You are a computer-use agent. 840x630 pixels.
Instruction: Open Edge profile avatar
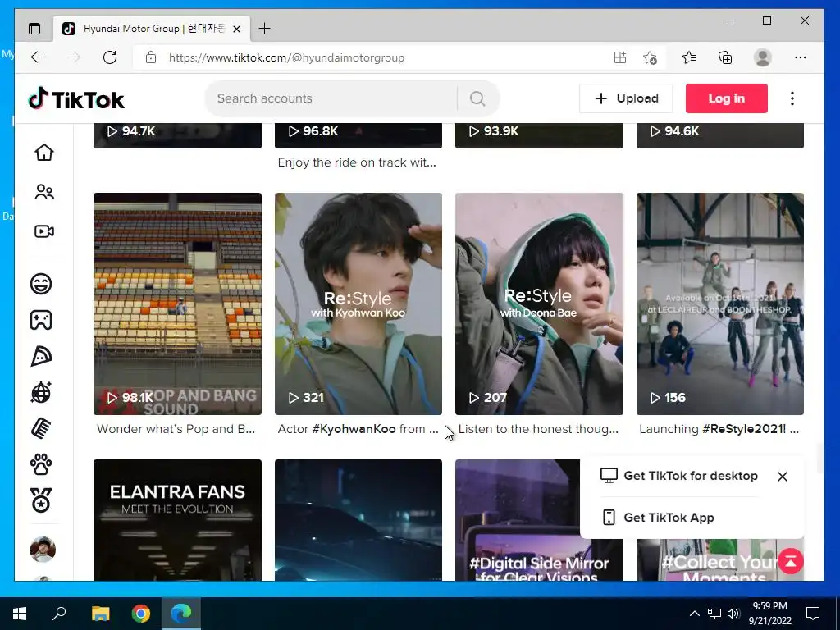point(762,57)
